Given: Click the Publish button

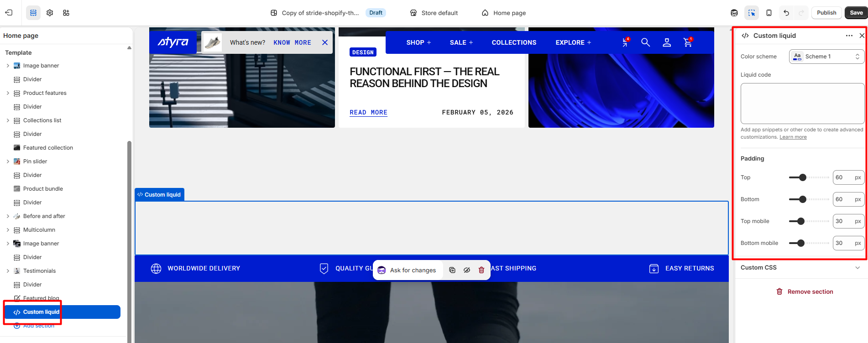Looking at the screenshot, I should [826, 13].
